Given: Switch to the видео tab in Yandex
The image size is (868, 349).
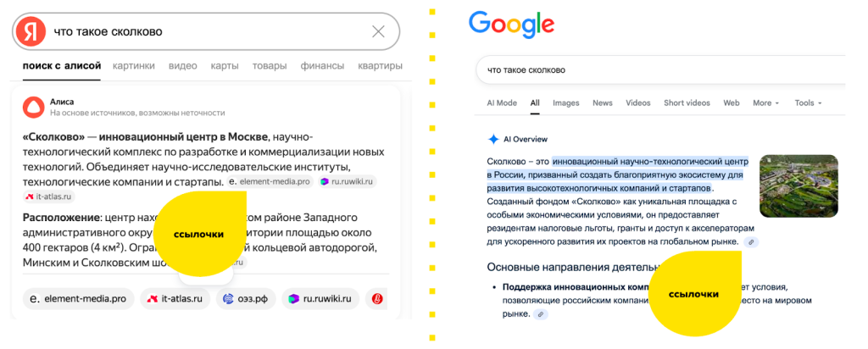Looking at the screenshot, I should [x=182, y=66].
